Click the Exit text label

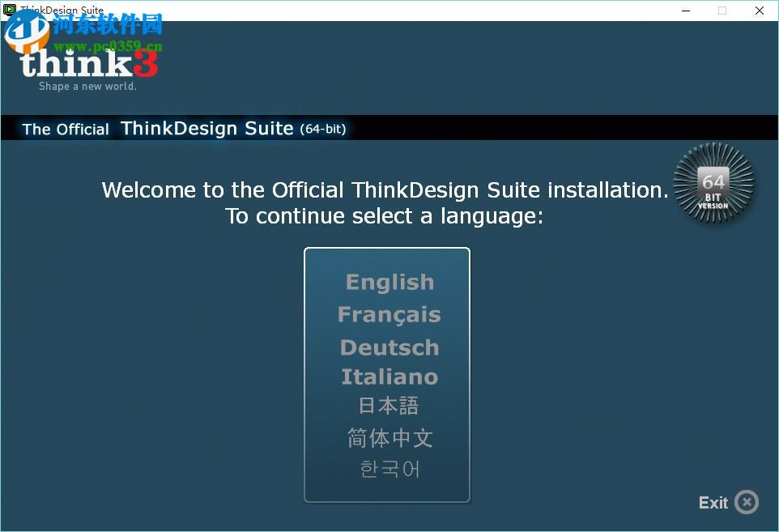coord(713,503)
